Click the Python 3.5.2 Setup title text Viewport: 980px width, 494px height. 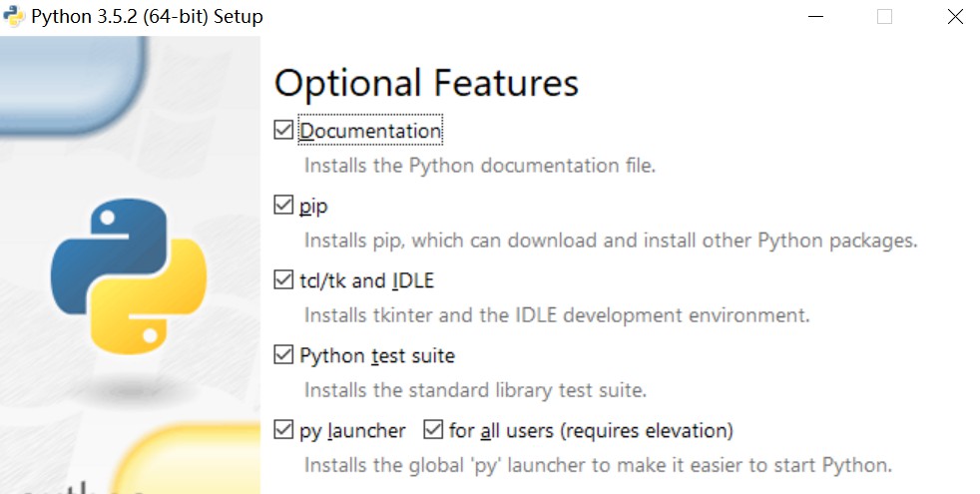coord(147,17)
